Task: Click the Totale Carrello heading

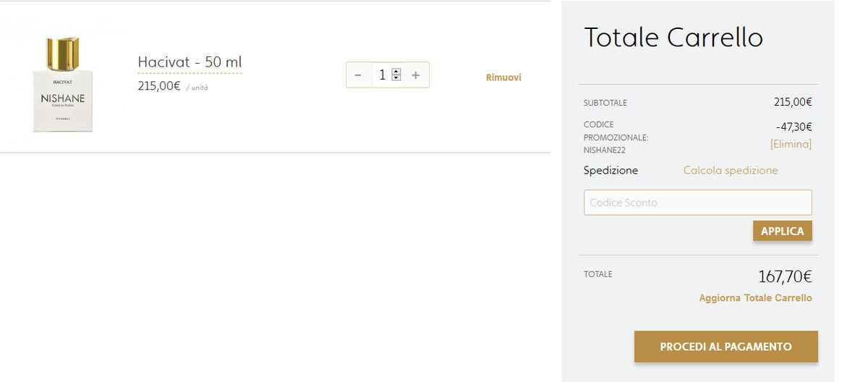Action: (673, 37)
